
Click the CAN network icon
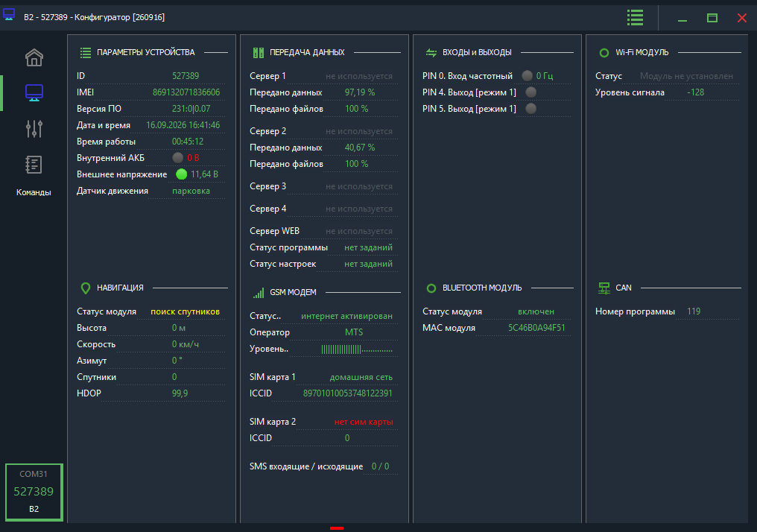pyautogui.click(x=604, y=288)
